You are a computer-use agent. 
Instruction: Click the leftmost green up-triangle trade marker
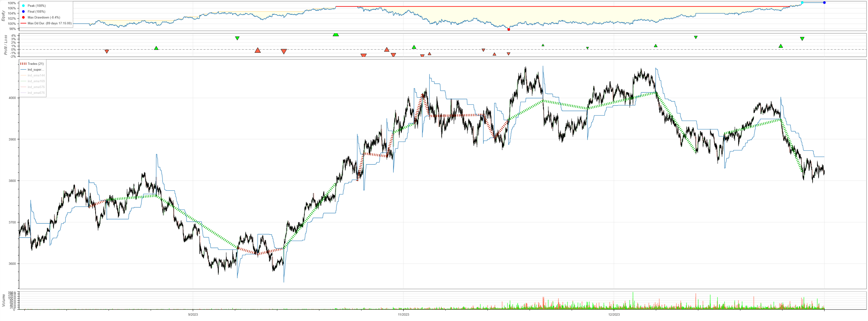pos(156,48)
